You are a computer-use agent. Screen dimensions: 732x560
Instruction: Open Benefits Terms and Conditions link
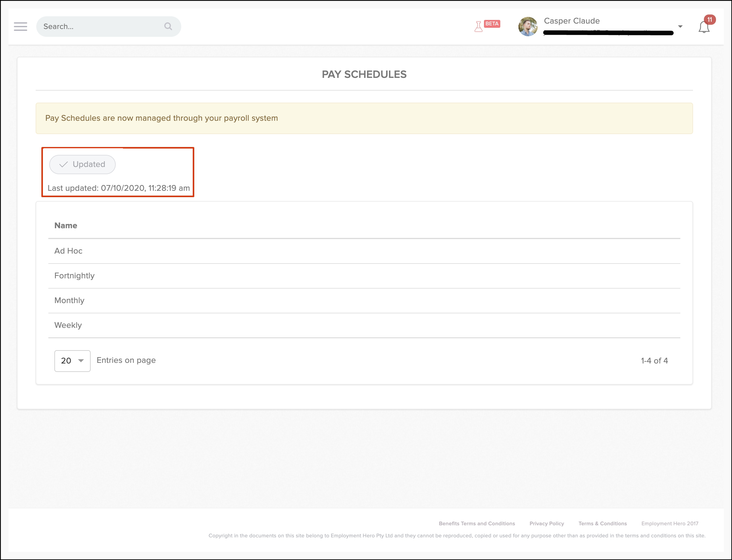476,523
